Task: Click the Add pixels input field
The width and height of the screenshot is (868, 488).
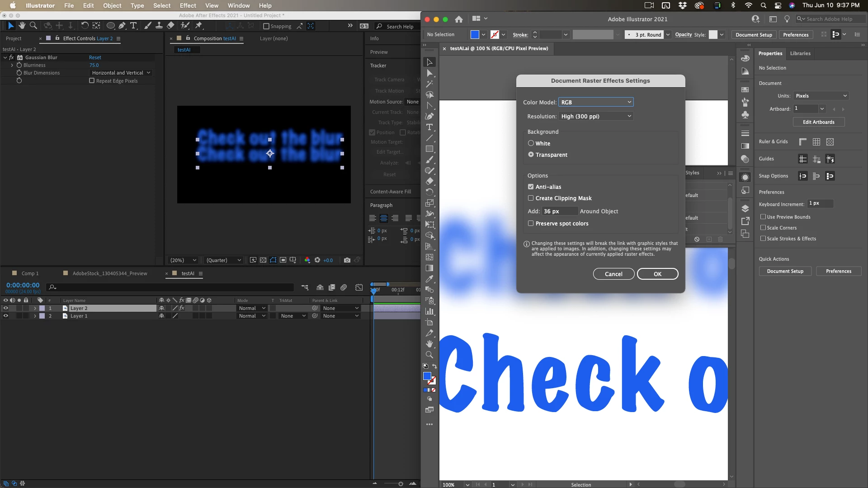Action: pyautogui.click(x=559, y=211)
